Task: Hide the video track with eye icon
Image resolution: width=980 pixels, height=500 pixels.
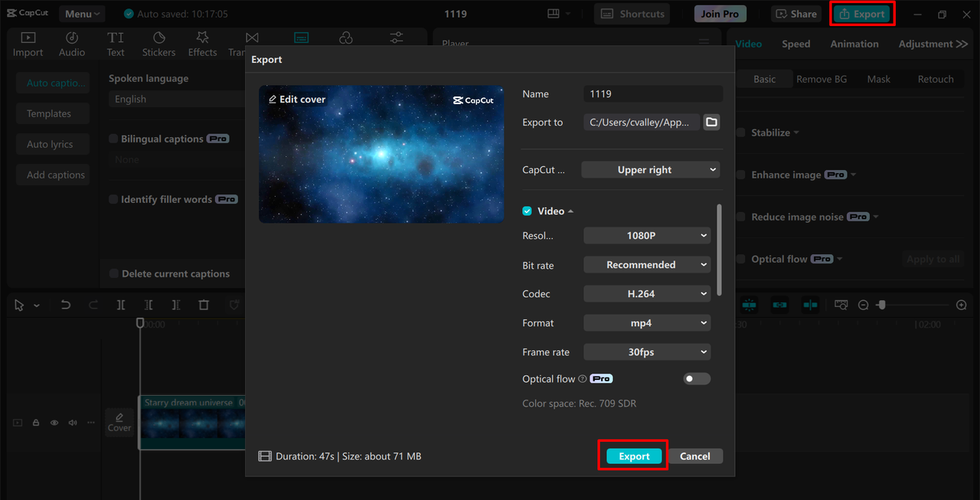Action: point(54,423)
